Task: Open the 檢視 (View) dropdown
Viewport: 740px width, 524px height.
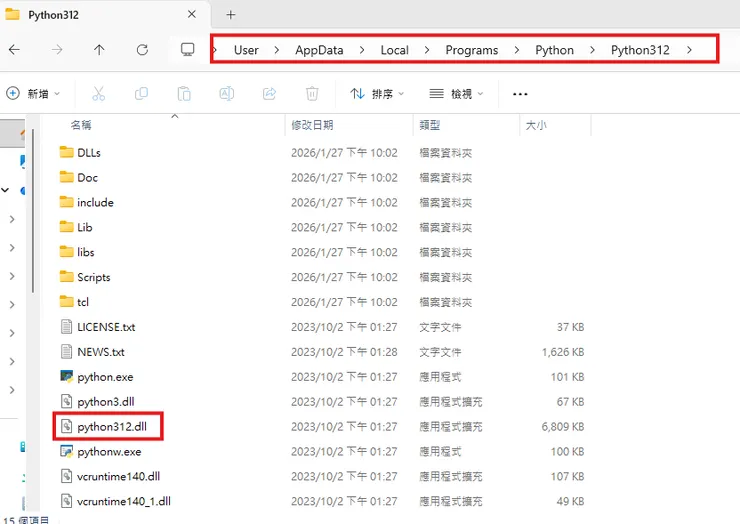Action: coord(456,94)
